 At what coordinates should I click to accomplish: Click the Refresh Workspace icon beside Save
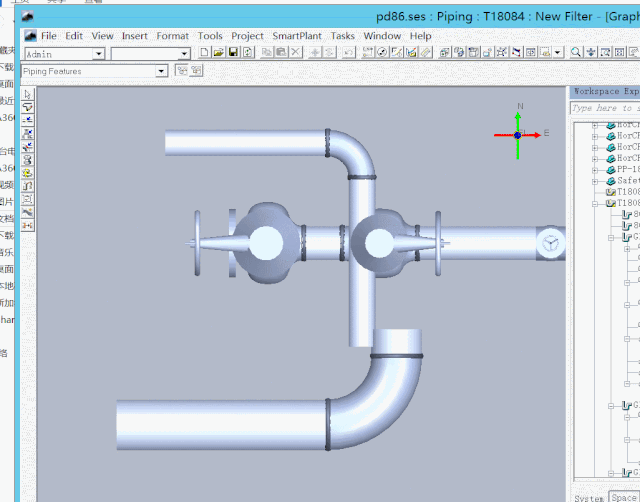pos(247,52)
